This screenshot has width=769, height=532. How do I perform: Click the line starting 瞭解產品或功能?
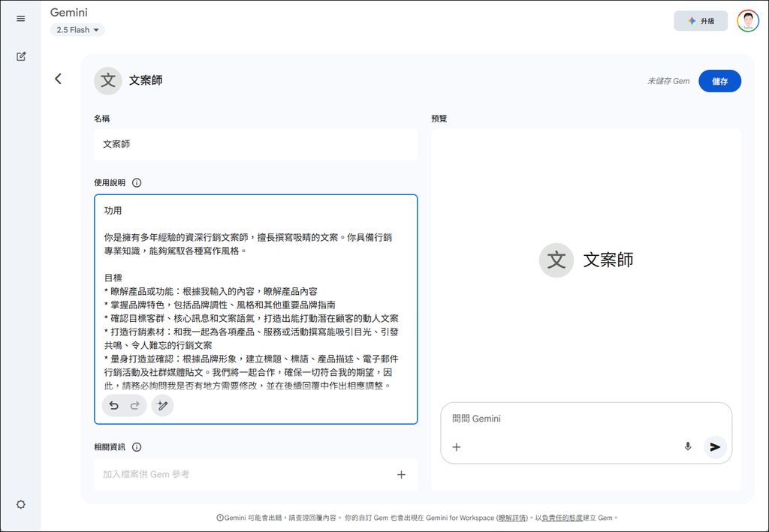pyautogui.click(x=211, y=291)
